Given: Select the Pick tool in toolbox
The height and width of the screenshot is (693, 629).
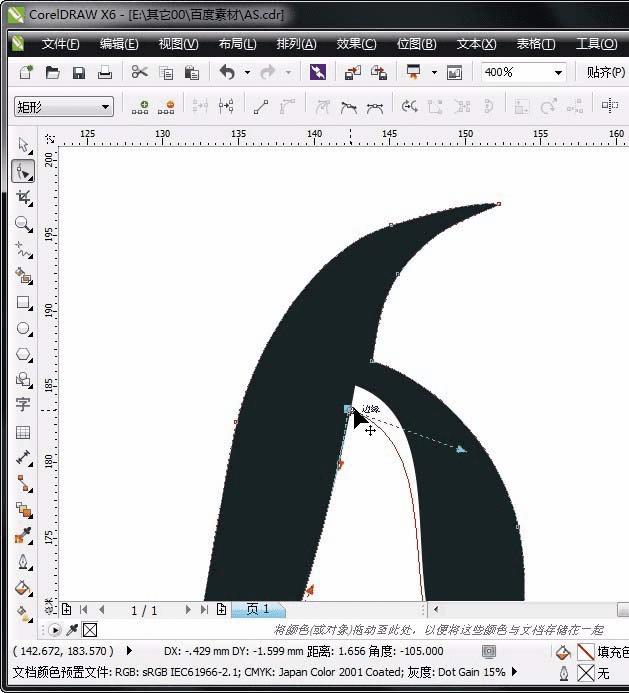Looking at the screenshot, I should tap(23, 146).
